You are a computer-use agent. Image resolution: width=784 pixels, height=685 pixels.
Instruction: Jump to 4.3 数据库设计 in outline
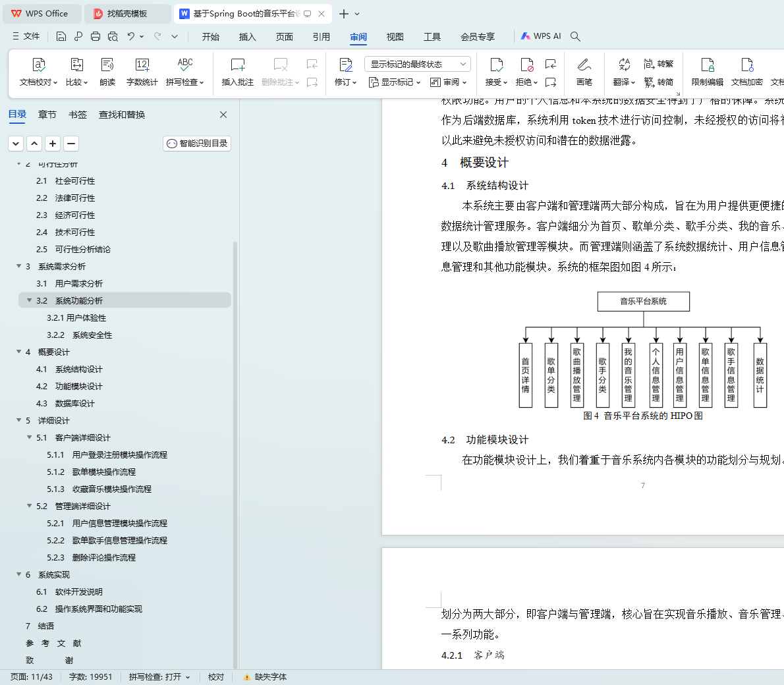65,404
